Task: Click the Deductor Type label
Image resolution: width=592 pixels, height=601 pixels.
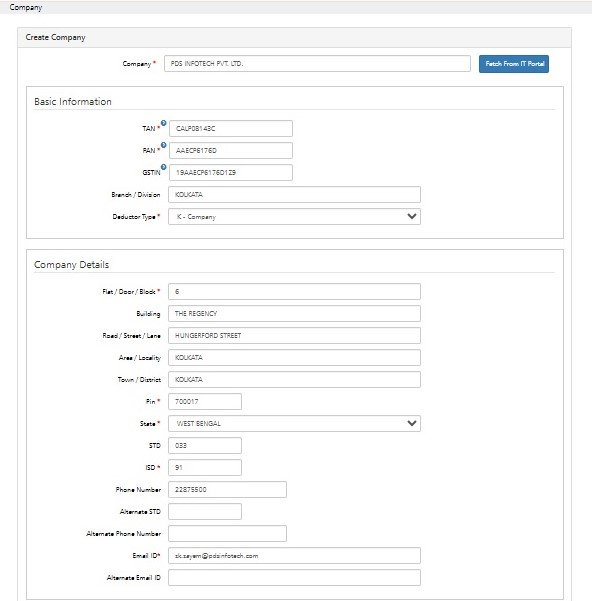Action: [134, 217]
